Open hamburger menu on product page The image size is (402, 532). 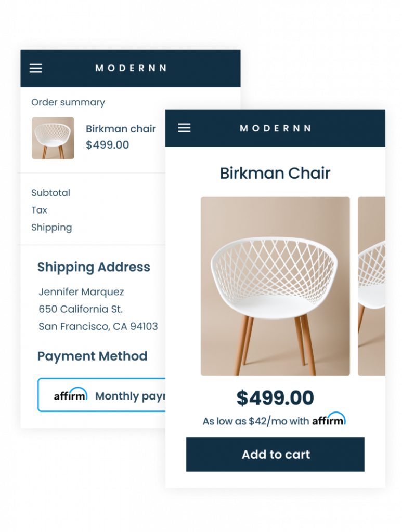[185, 128]
